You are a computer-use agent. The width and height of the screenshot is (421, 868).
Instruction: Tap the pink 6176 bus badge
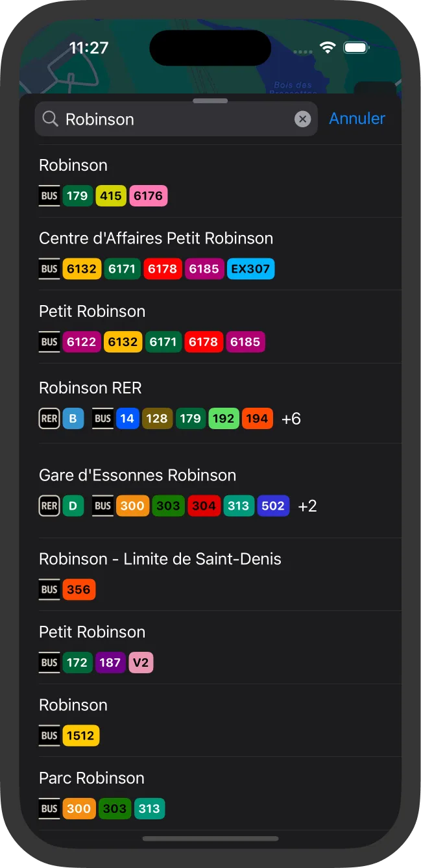coord(149,196)
